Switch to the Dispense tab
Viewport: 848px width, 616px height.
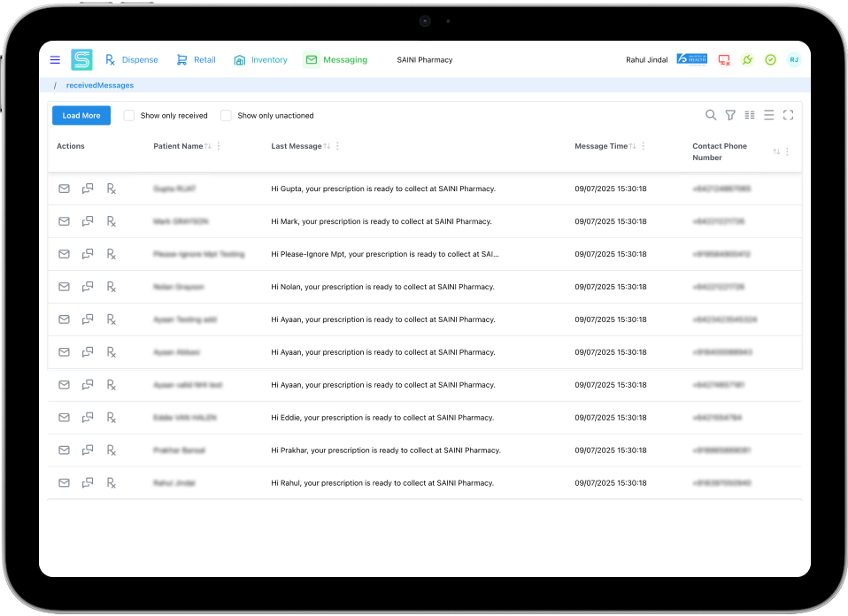[x=131, y=60]
